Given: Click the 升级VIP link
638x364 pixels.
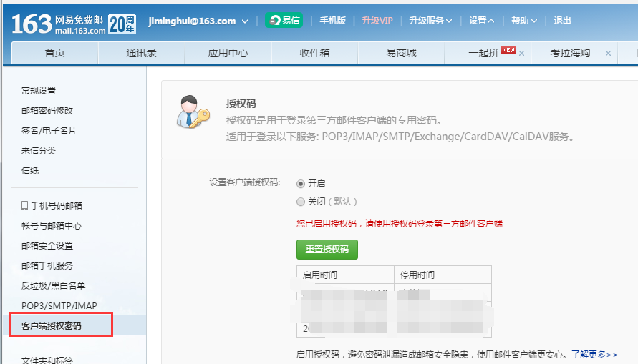Looking at the screenshot, I should point(377,21).
